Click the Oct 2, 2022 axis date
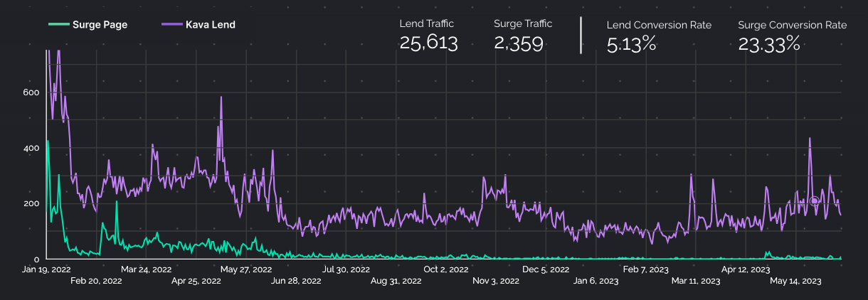Screen dimensions: 868x300 [445, 269]
